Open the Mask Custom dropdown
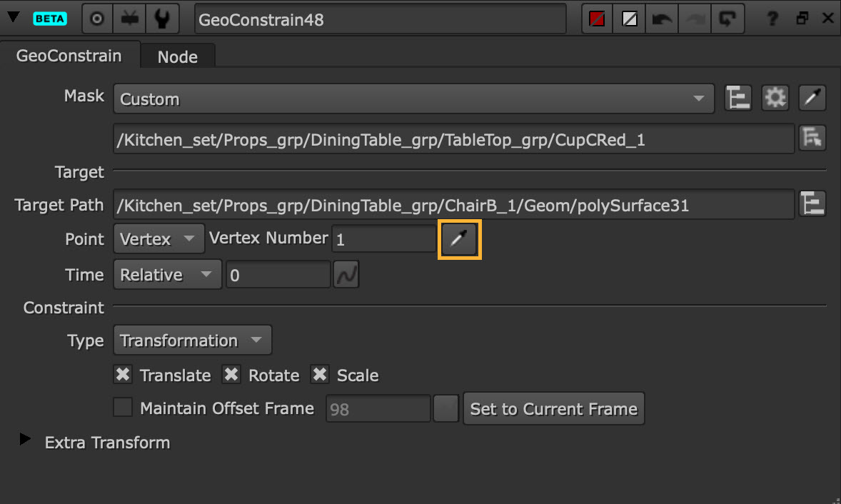 pyautogui.click(x=413, y=99)
